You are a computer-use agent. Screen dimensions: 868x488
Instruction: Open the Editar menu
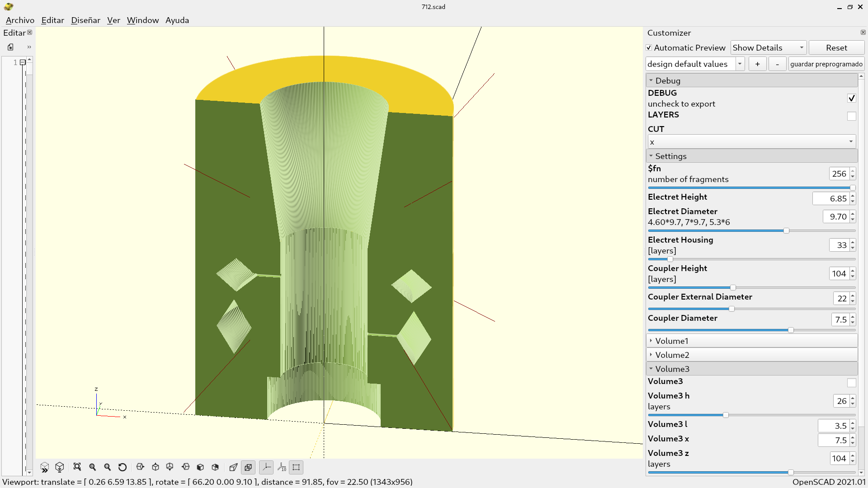(x=52, y=20)
